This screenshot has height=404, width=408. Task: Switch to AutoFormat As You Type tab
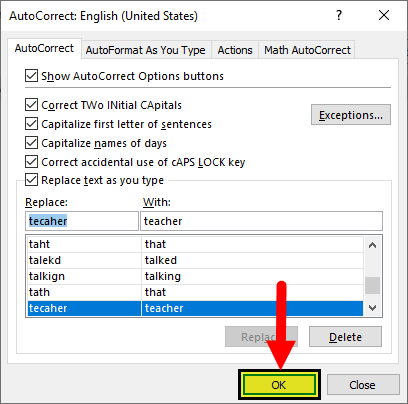pos(146,50)
